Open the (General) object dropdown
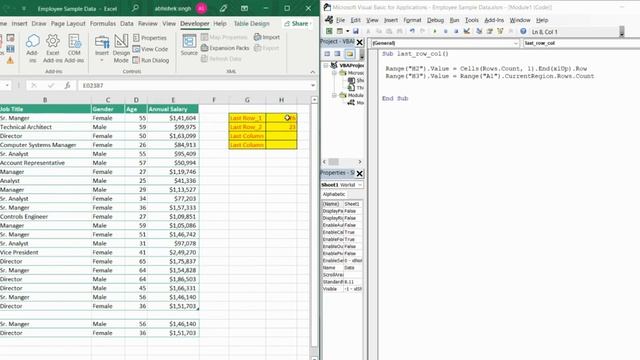Image resolution: width=640 pixels, height=360 pixels. click(516, 43)
